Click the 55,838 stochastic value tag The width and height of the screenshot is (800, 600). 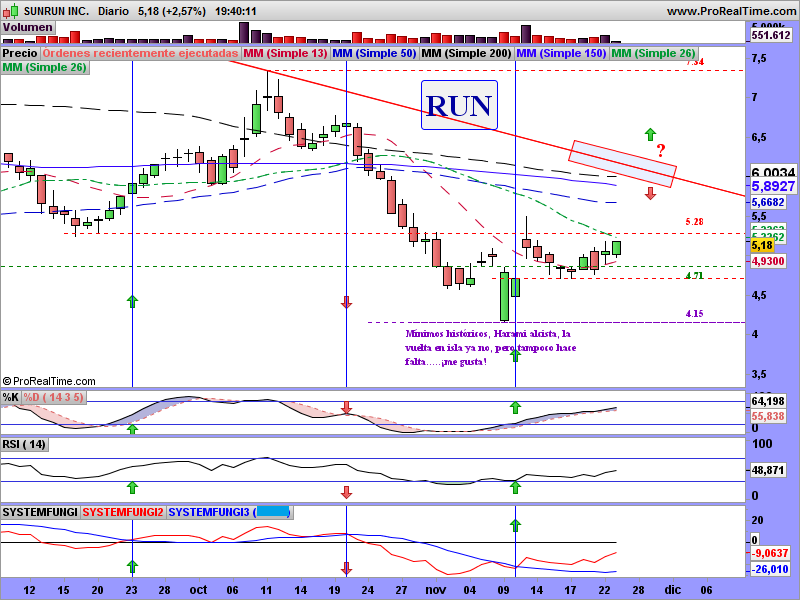pyautogui.click(x=767, y=416)
